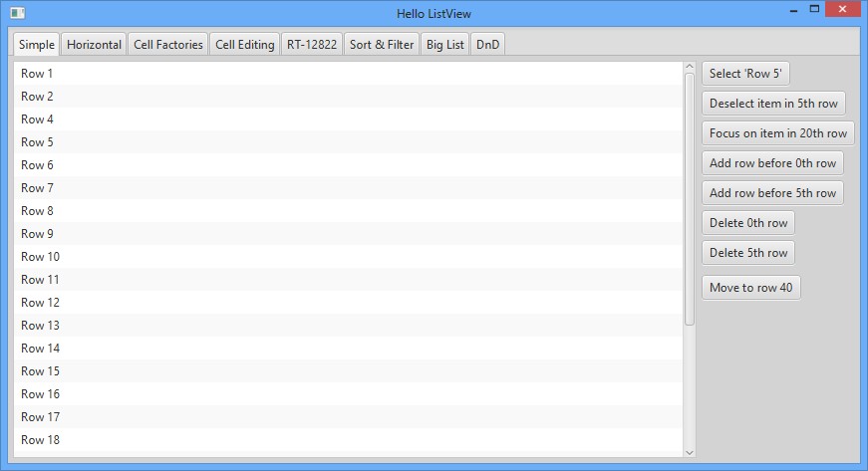The width and height of the screenshot is (868, 471).
Task: Click the Delete 0th row button
Action: [x=747, y=223]
